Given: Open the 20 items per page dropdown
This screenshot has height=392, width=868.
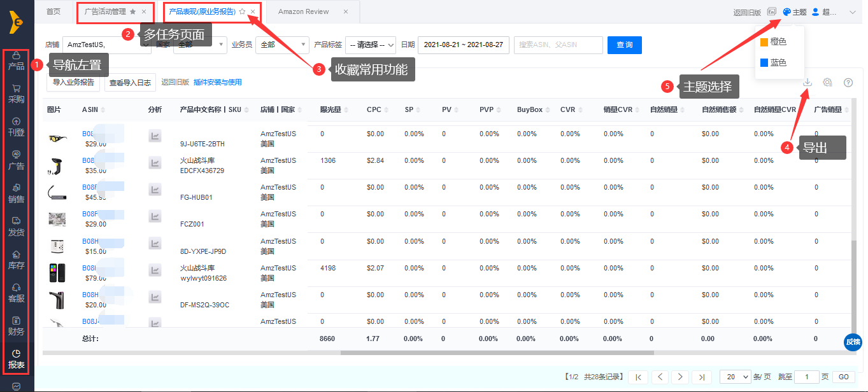Looking at the screenshot, I should [735, 377].
